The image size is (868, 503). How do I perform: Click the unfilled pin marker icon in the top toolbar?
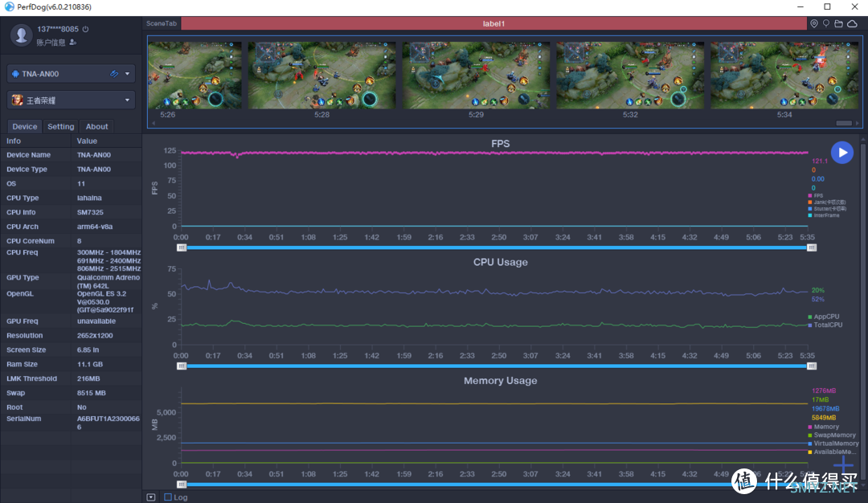[826, 23]
